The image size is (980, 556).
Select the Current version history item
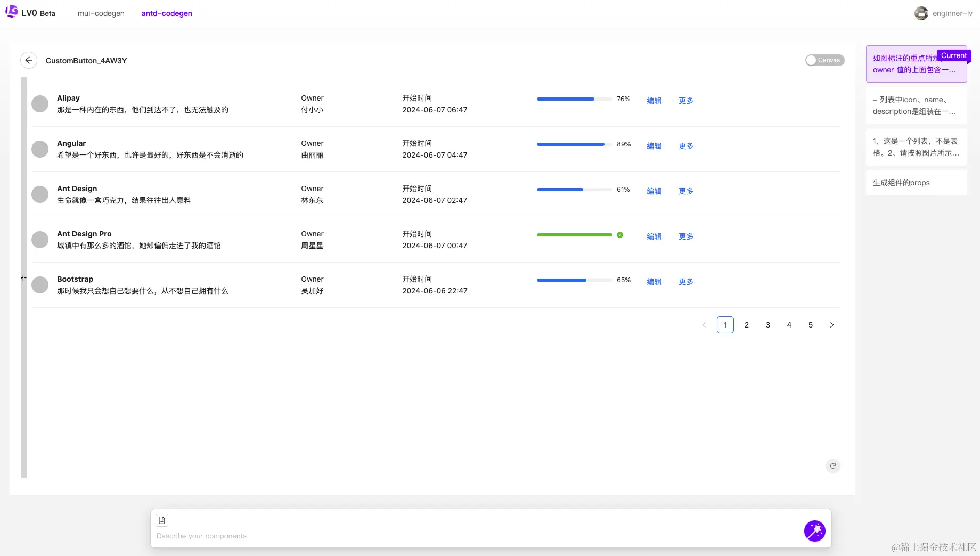[x=916, y=64]
